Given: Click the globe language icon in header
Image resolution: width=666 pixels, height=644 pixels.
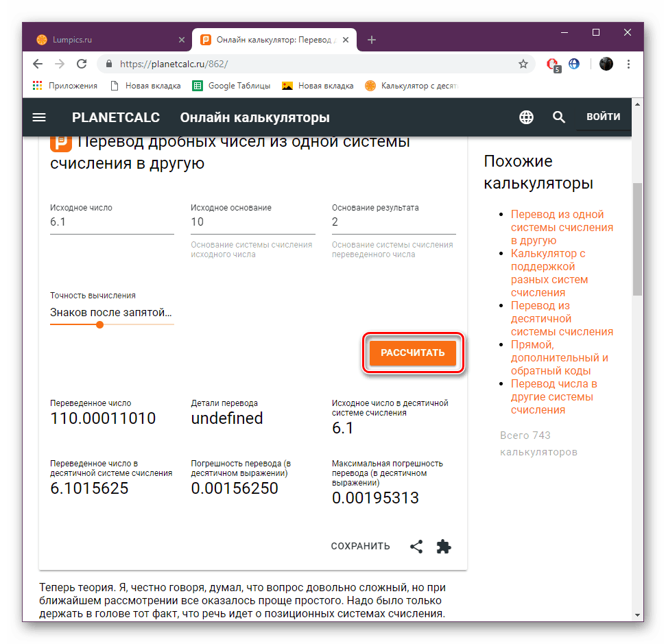Looking at the screenshot, I should (526, 117).
